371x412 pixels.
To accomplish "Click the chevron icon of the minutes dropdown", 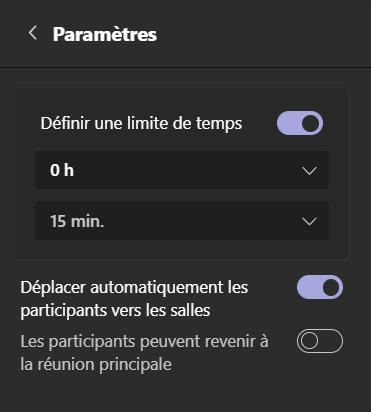I will coord(309,221).
